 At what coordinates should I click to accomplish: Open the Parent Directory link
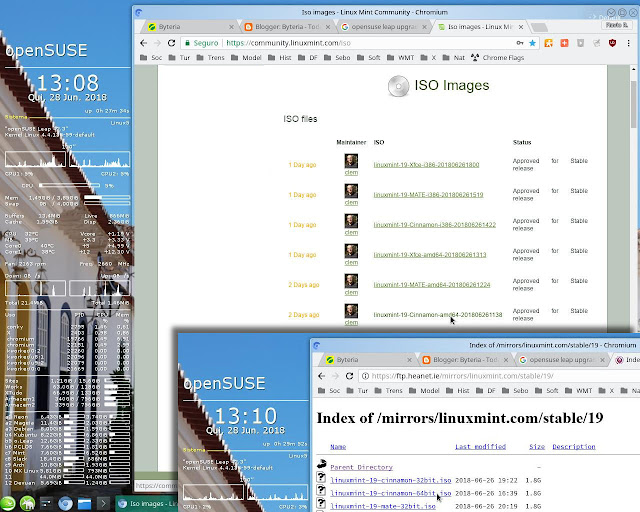point(361,467)
